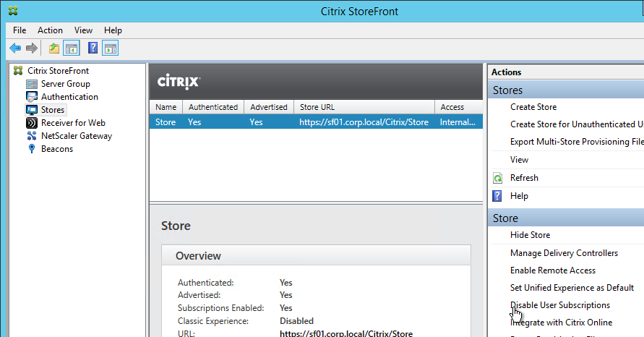The width and height of the screenshot is (644, 337).
Task: Click Refresh in Actions pane
Action: click(x=524, y=178)
